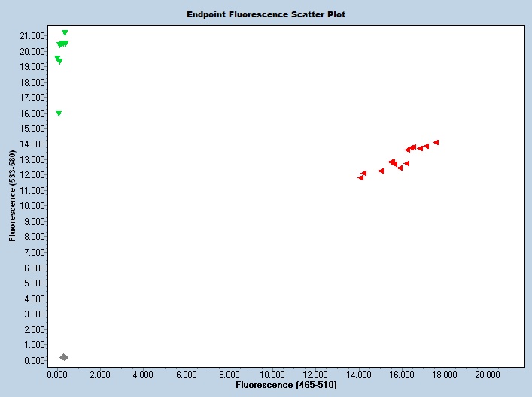Image resolution: width=532 pixels, height=397 pixels.
Task: Click the 14.000 tick label on x-axis
Action: (358, 373)
